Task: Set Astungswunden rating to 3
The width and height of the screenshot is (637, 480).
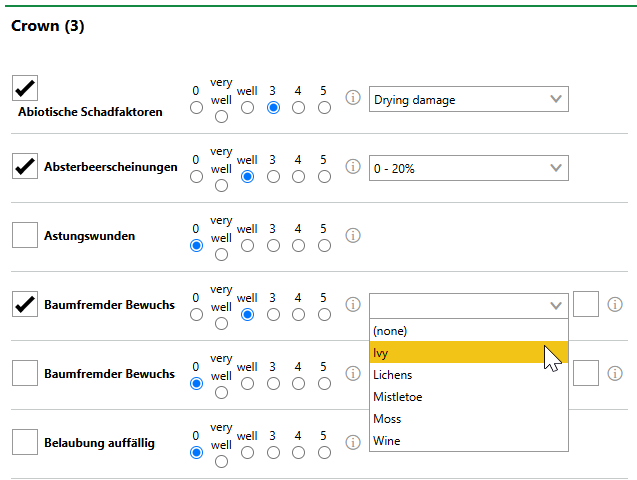Action: pyautogui.click(x=273, y=245)
